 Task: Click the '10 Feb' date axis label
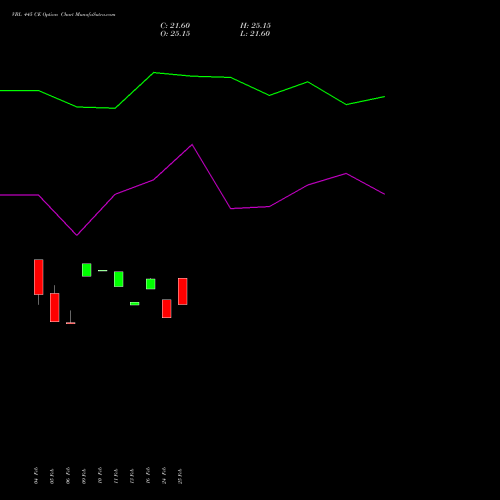coord(100,475)
